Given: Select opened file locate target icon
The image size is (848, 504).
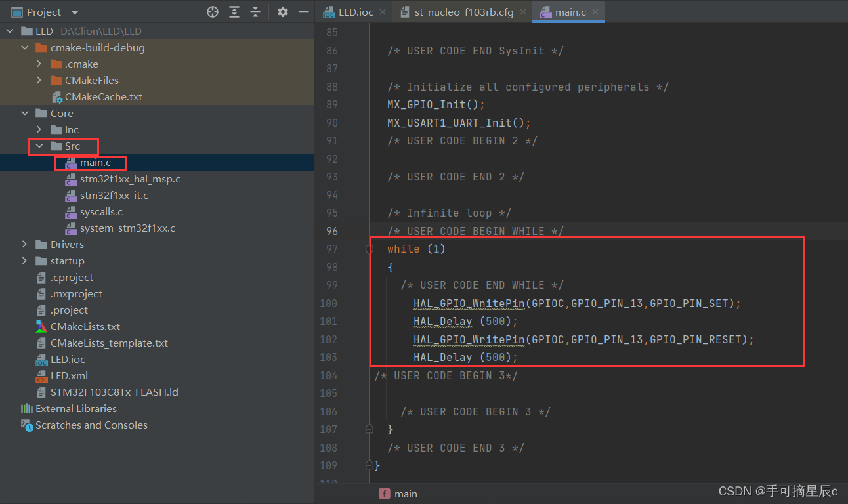Looking at the screenshot, I should (212, 12).
